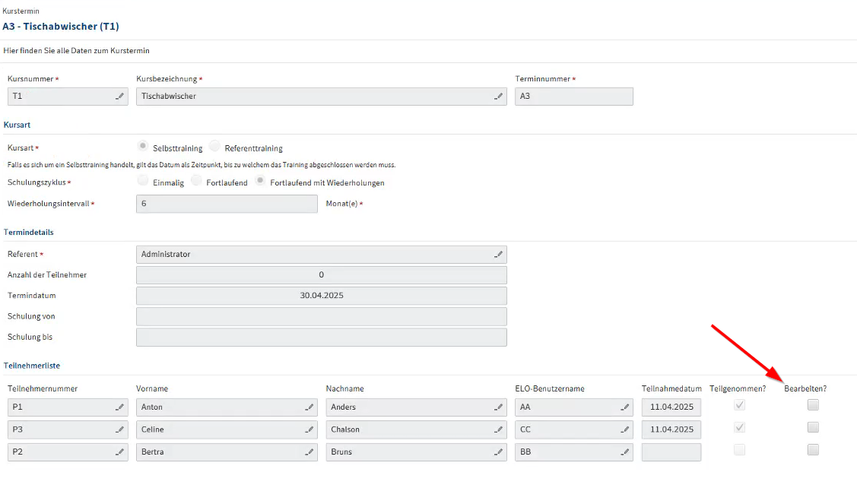Click pencil icon in P1 Teilnehmernummer field
Screen dimensions: 857x504
(x=119, y=407)
